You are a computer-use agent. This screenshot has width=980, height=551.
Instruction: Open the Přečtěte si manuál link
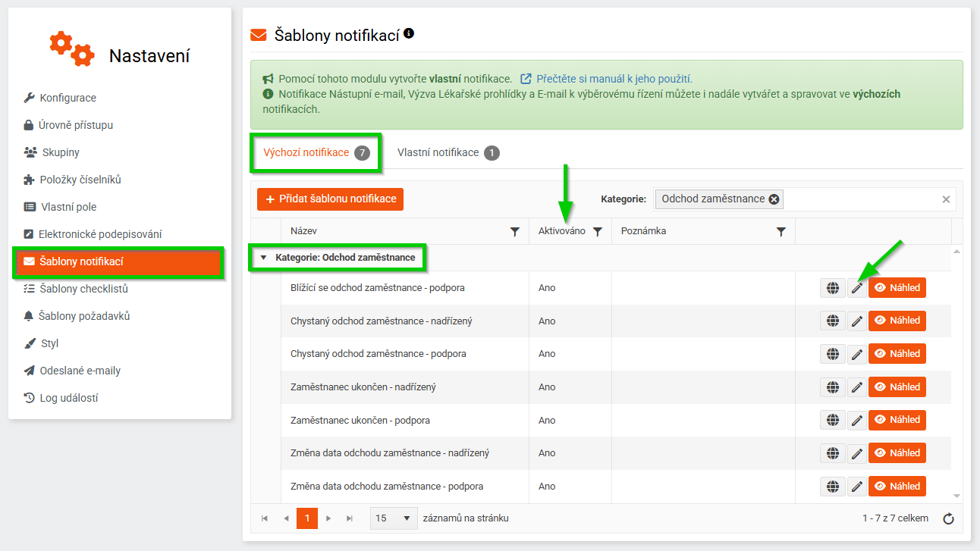pyautogui.click(x=614, y=79)
